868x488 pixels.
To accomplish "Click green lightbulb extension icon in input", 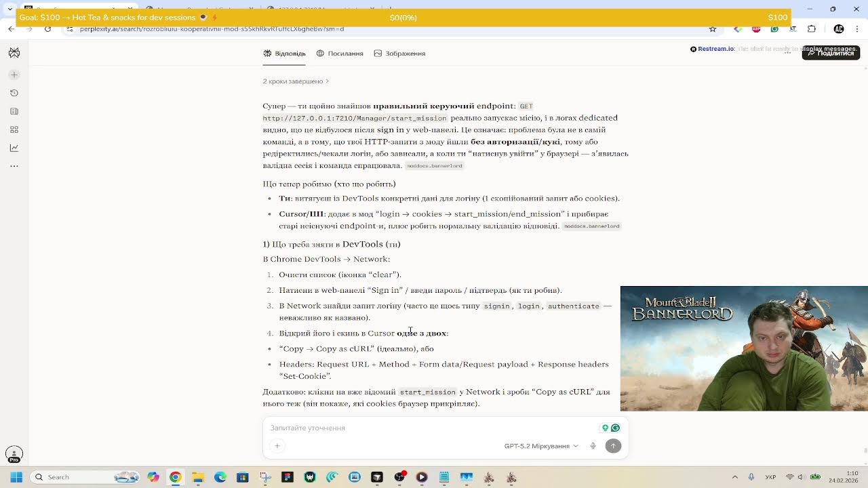I will click(x=606, y=428).
